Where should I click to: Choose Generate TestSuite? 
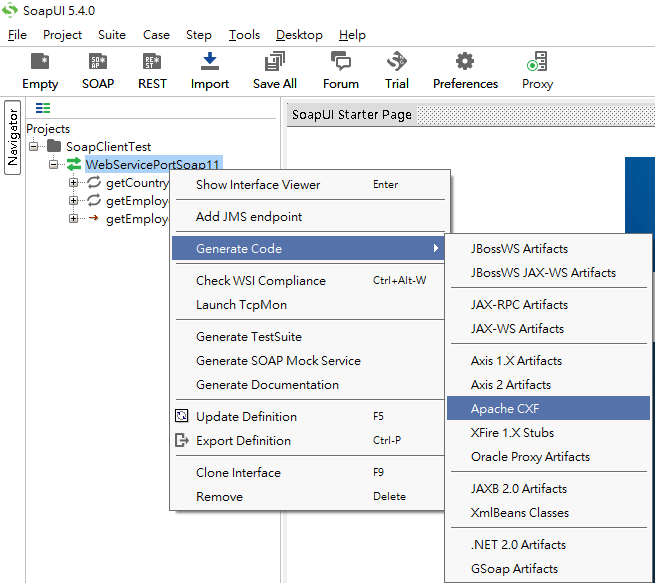[310, 337]
